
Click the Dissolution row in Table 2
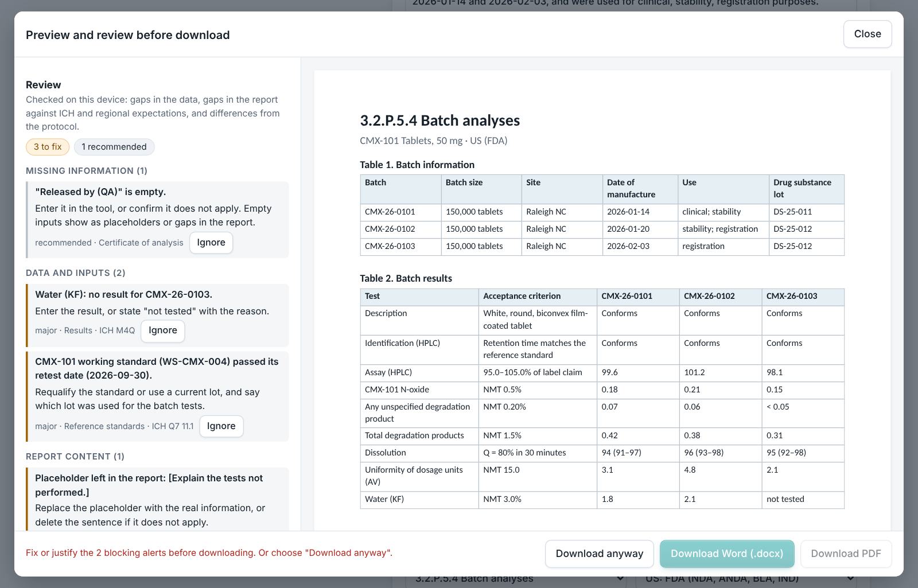[602, 453]
